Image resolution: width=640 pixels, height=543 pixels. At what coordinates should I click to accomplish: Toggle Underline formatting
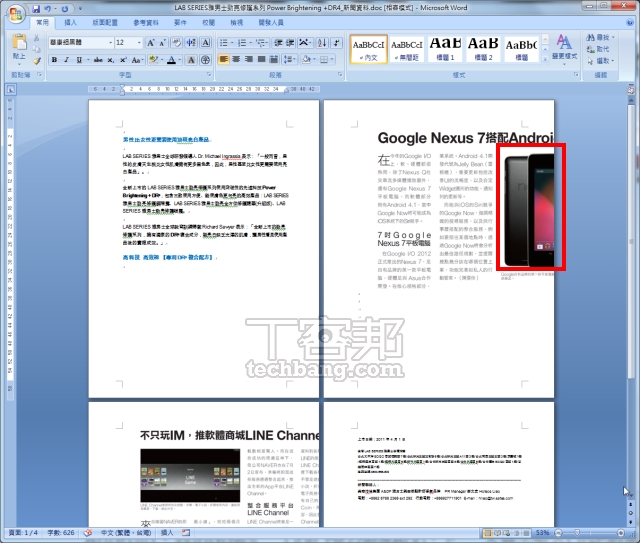click(x=79, y=60)
